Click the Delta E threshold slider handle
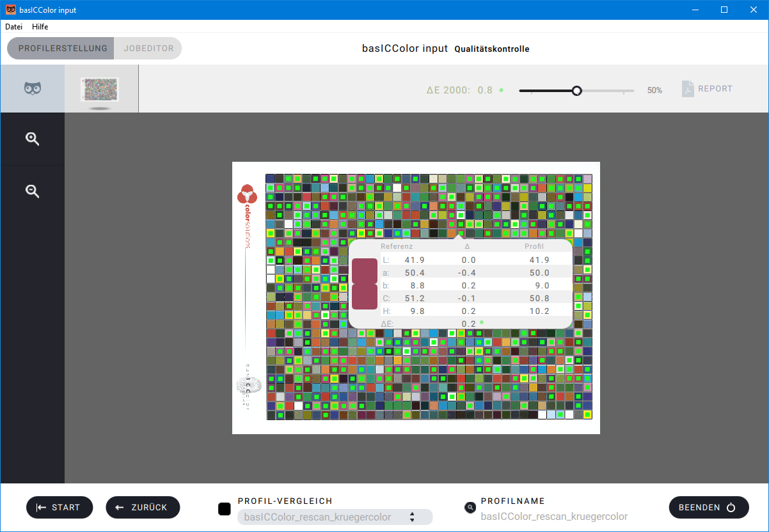Viewport: 769px width, 532px height. click(576, 91)
